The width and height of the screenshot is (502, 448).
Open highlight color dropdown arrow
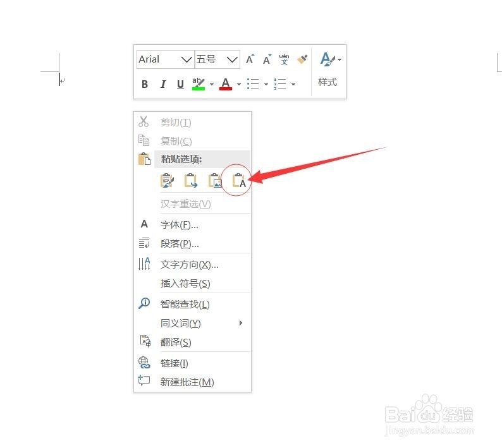212,85
